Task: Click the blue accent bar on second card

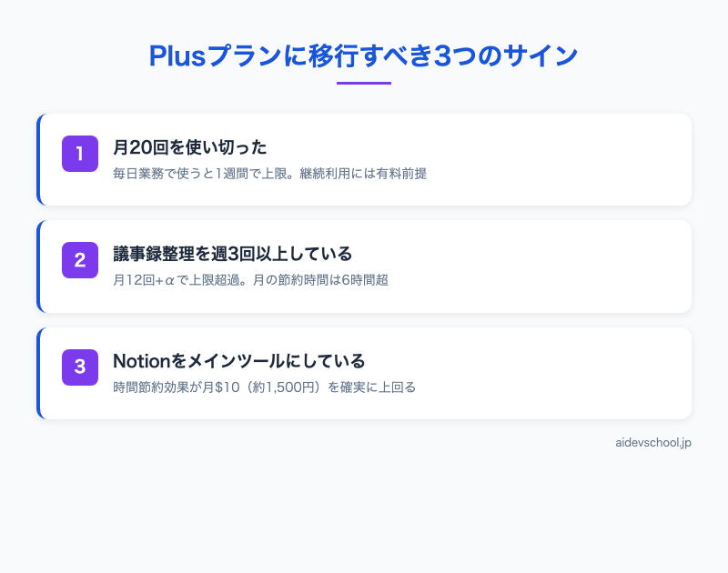Action: 38,266
